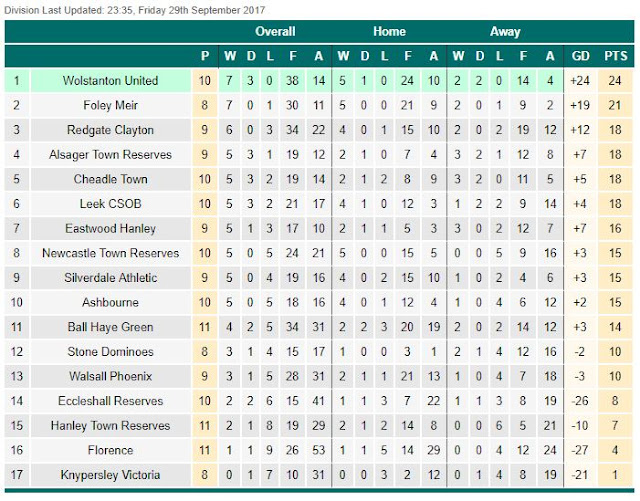Click the Overall section header

(274, 32)
